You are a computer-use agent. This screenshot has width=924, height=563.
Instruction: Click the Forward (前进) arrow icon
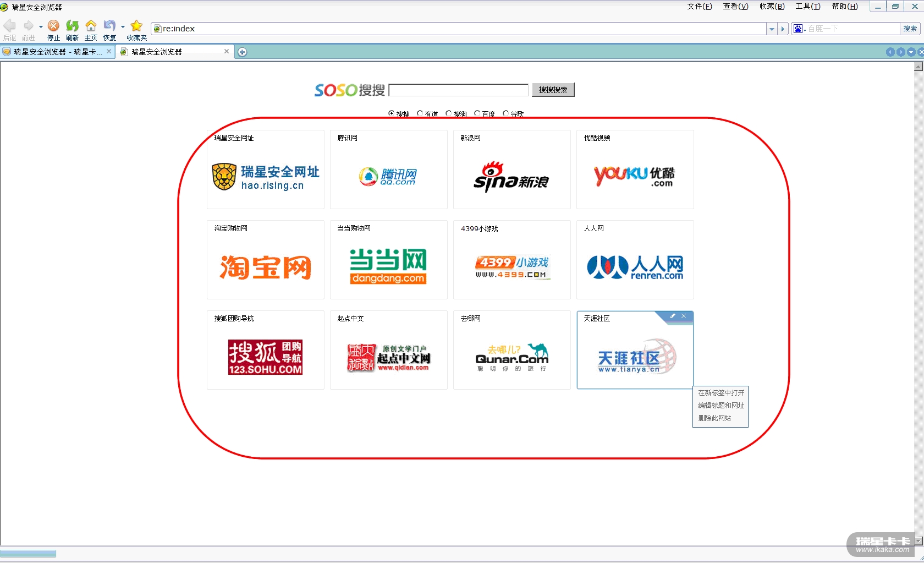pyautogui.click(x=28, y=25)
